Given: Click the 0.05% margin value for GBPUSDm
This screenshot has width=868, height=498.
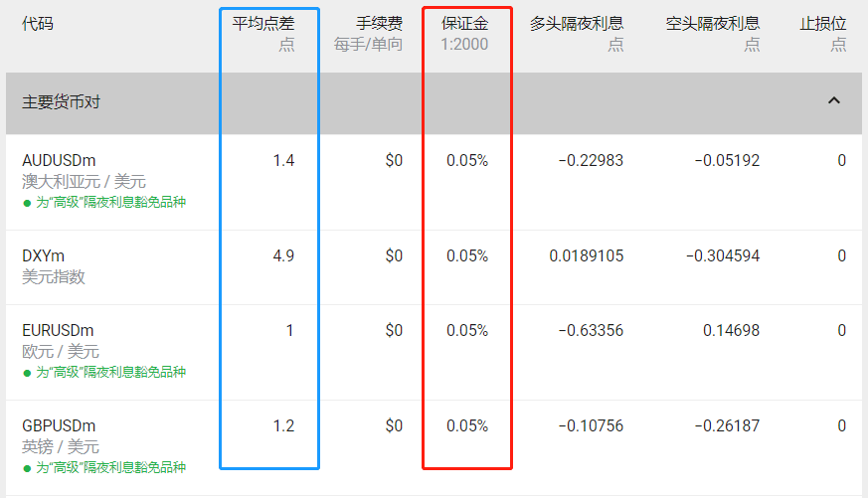Looking at the screenshot, I should point(467,425).
